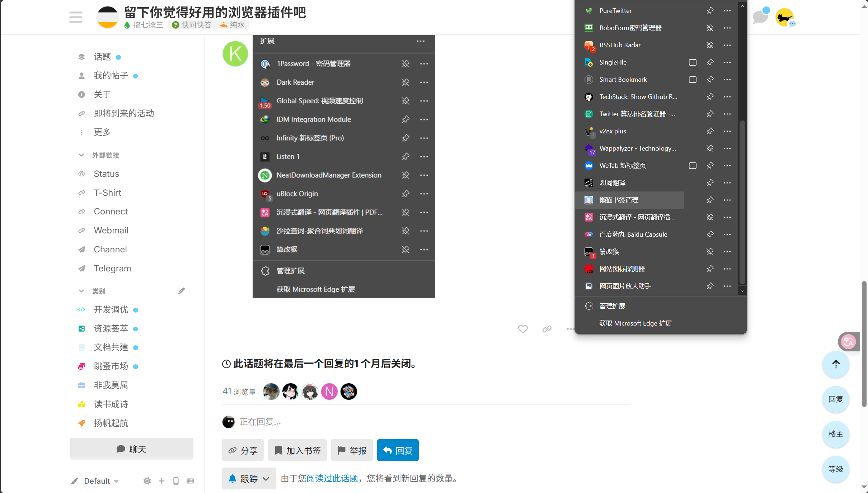This screenshot has height=493, width=868.
Task: Click the 分享 share button
Action: [243, 450]
